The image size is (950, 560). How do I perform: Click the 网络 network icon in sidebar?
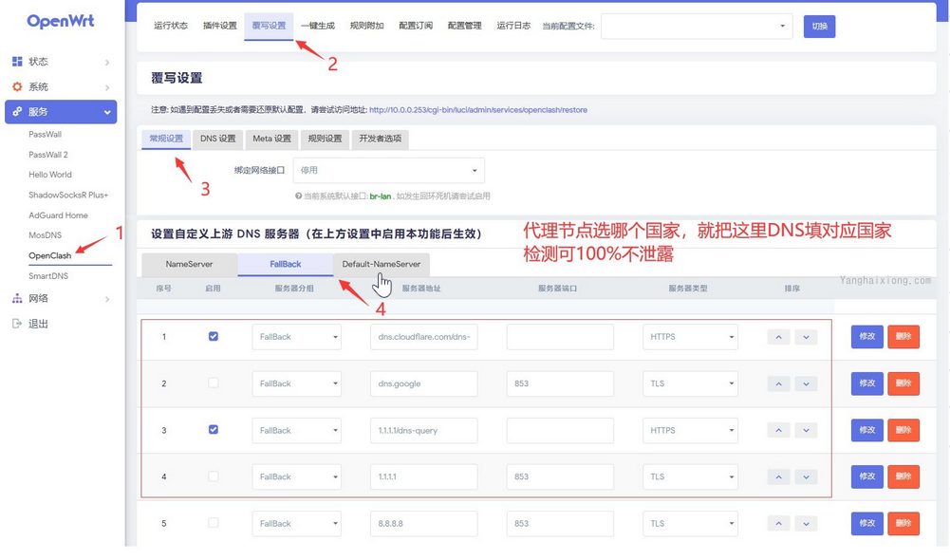(x=17, y=298)
